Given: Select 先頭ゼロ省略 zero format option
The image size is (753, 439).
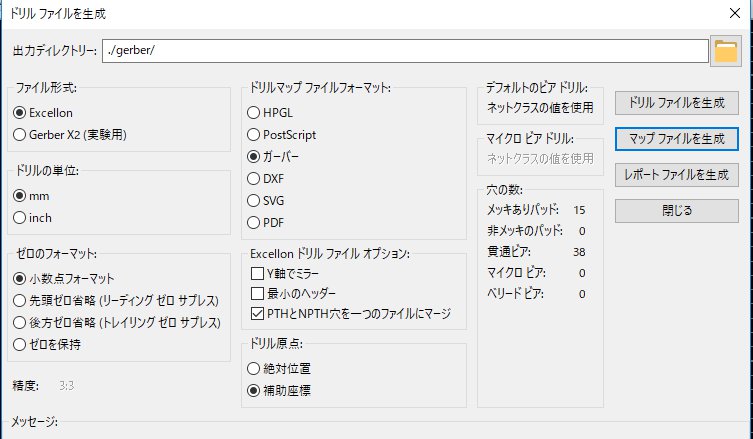Looking at the screenshot, I should (x=20, y=300).
